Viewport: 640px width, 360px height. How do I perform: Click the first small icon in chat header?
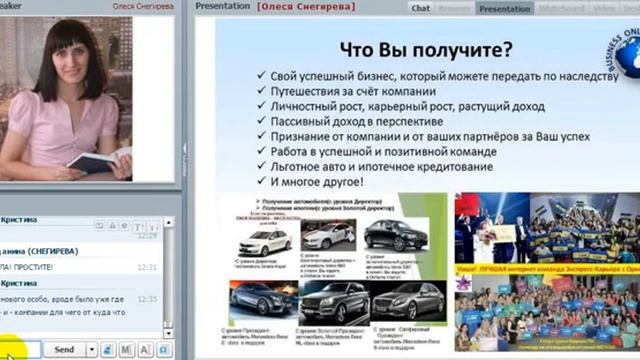[99, 225]
